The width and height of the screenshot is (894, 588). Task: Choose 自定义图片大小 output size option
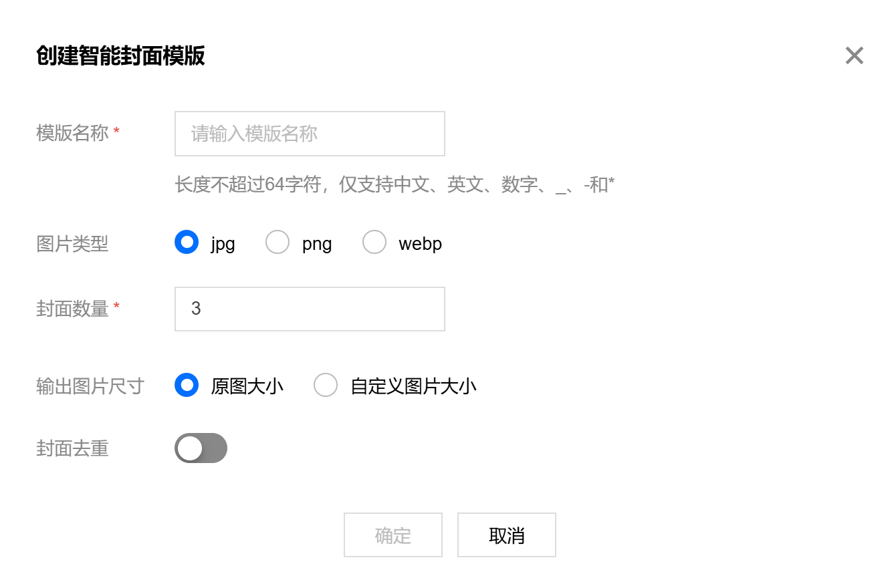326,386
